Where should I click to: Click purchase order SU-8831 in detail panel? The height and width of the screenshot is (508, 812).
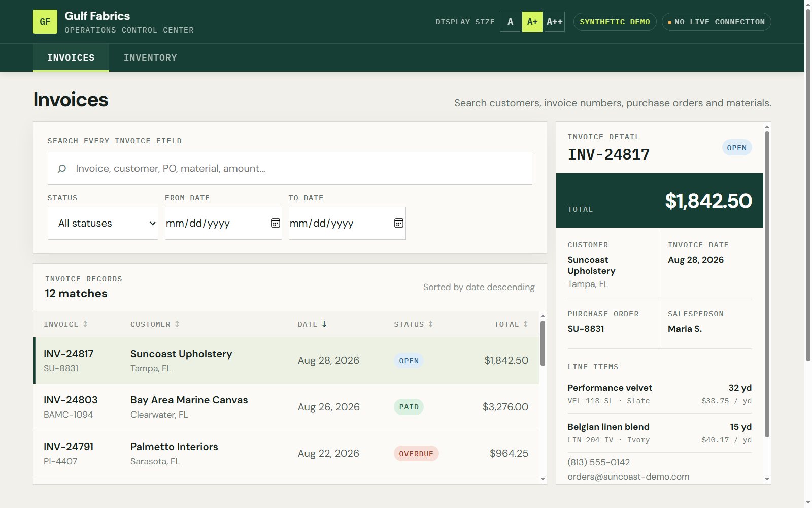pyautogui.click(x=586, y=329)
